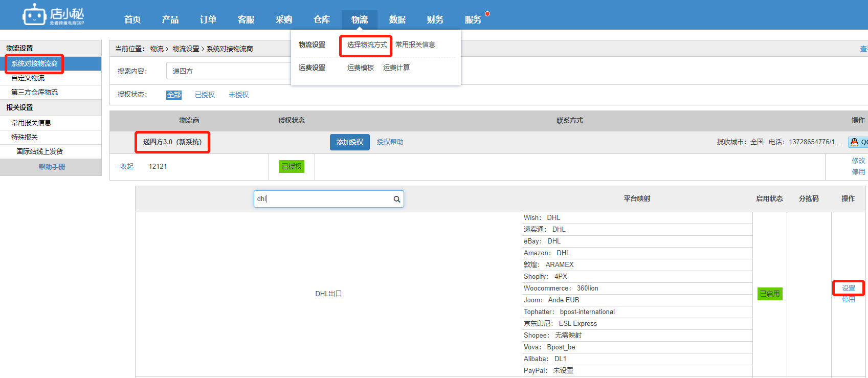Click the Vova: Bpost_be mapping row

(x=637, y=347)
